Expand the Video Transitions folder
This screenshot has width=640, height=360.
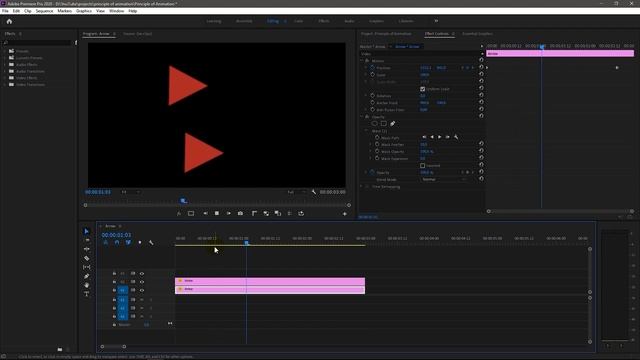click(5, 84)
